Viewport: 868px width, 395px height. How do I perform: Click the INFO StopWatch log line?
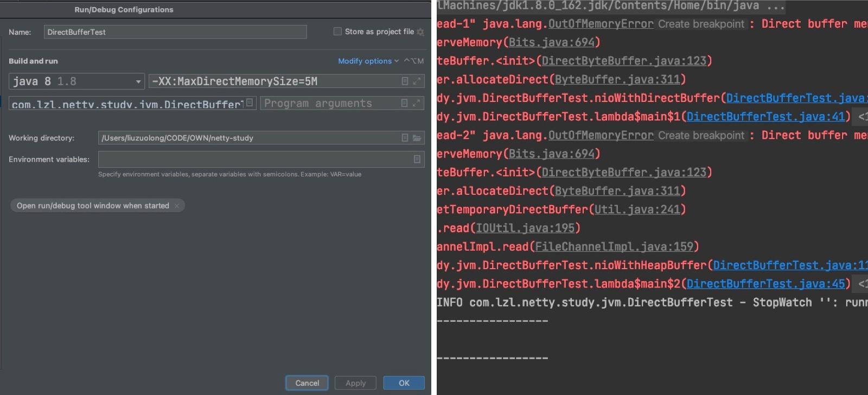tap(652, 303)
